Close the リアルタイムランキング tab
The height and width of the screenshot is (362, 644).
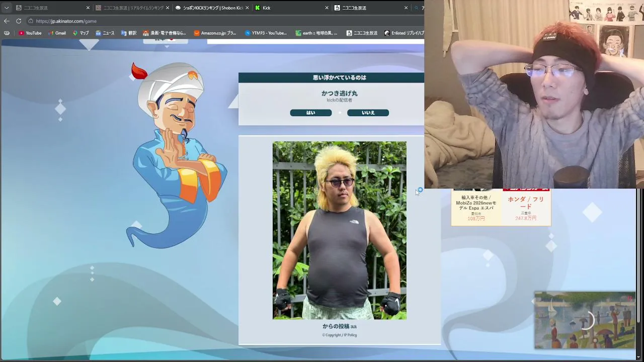tap(168, 8)
